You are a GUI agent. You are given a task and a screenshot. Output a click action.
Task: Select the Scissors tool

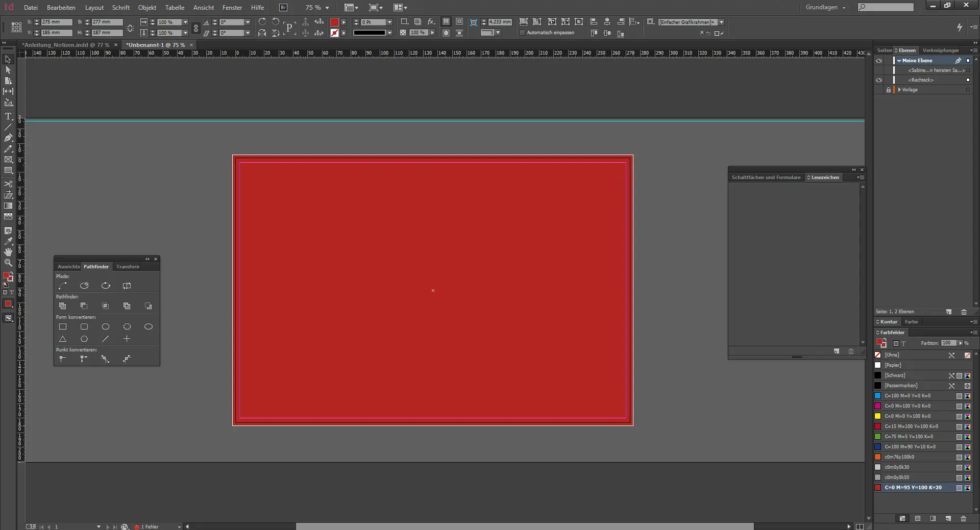click(8, 184)
